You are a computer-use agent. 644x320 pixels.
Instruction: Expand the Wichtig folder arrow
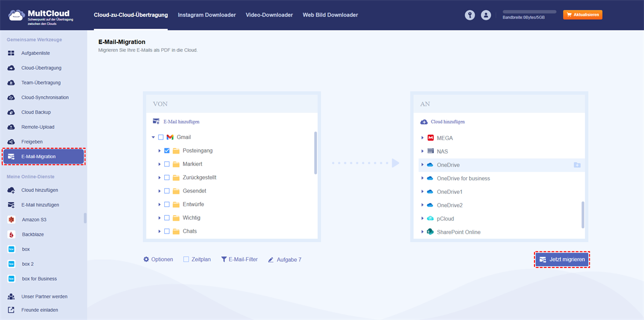[x=159, y=218]
